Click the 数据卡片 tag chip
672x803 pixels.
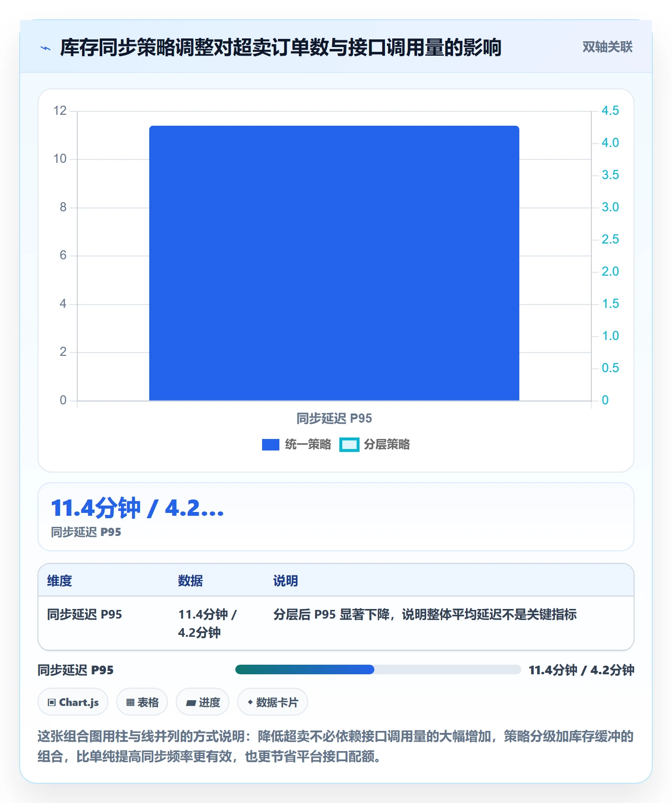(273, 702)
